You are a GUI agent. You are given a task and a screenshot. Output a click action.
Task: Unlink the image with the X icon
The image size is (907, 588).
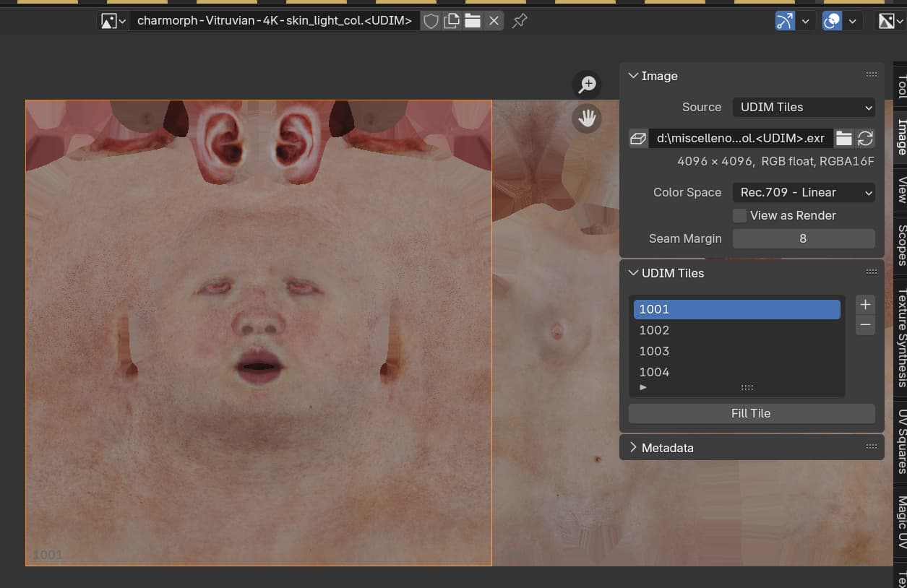[x=494, y=21]
